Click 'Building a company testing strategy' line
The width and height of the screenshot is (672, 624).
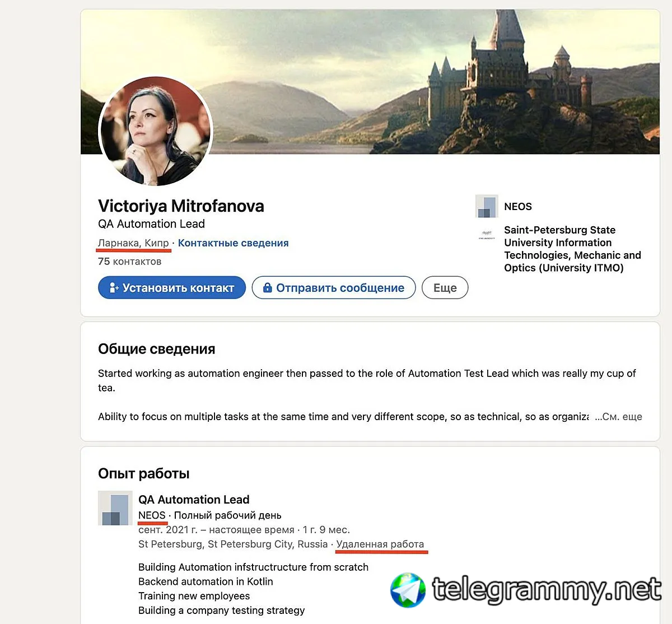(222, 611)
